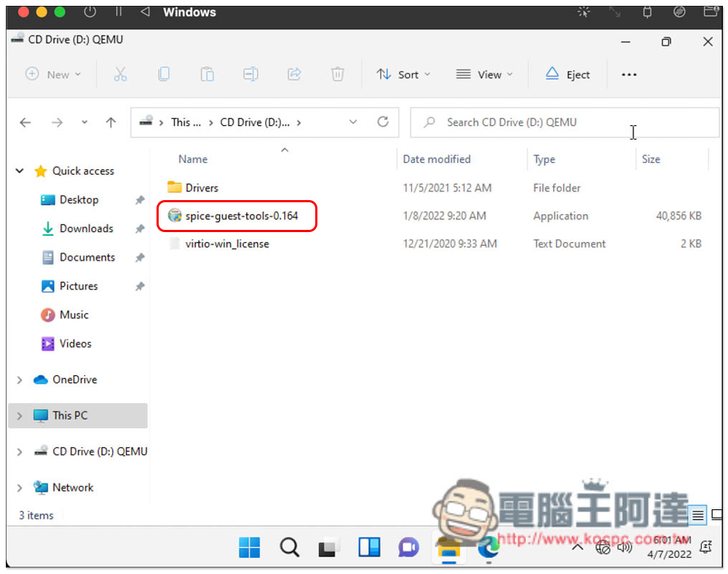Sort by Date modified column
The image size is (728, 574).
(436, 159)
